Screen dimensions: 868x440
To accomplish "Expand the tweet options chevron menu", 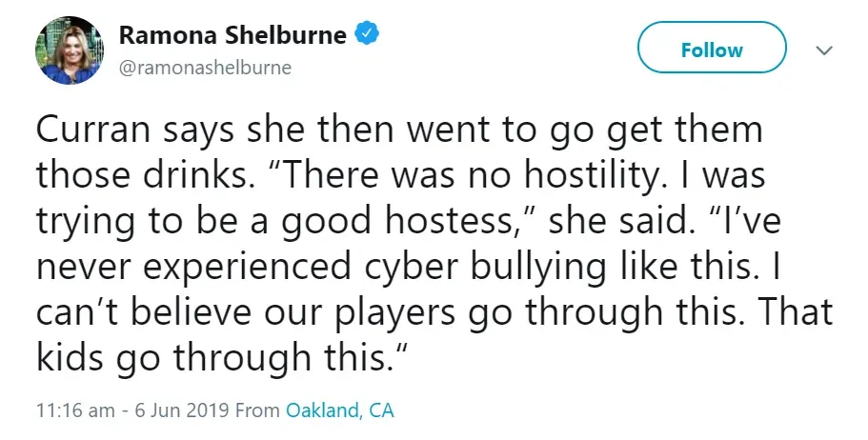I will point(825,50).
